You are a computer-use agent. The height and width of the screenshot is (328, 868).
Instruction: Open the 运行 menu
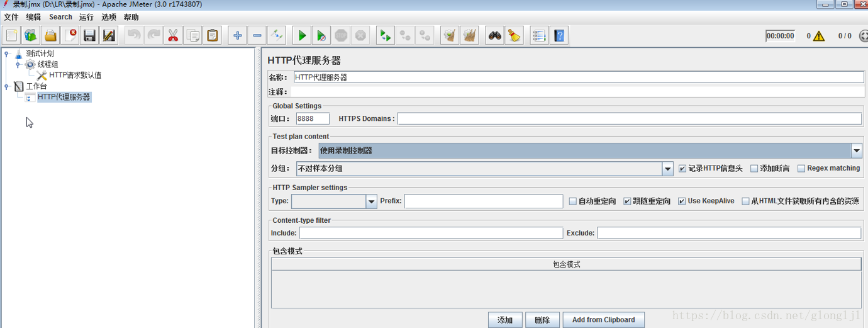86,17
